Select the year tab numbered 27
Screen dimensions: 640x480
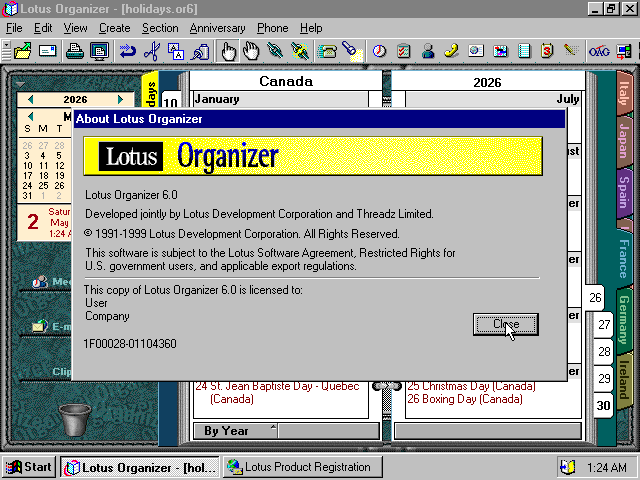pos(604,325)
